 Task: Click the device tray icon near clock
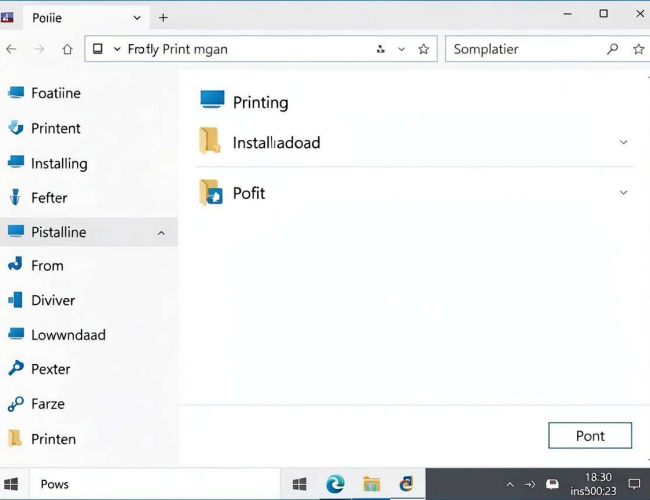tap(552, 484)
